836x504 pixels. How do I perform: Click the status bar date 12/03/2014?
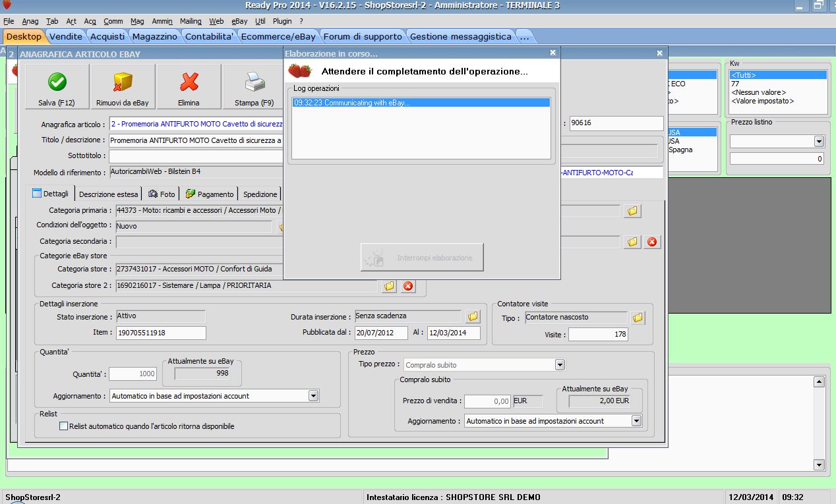(x=750, y=497)
